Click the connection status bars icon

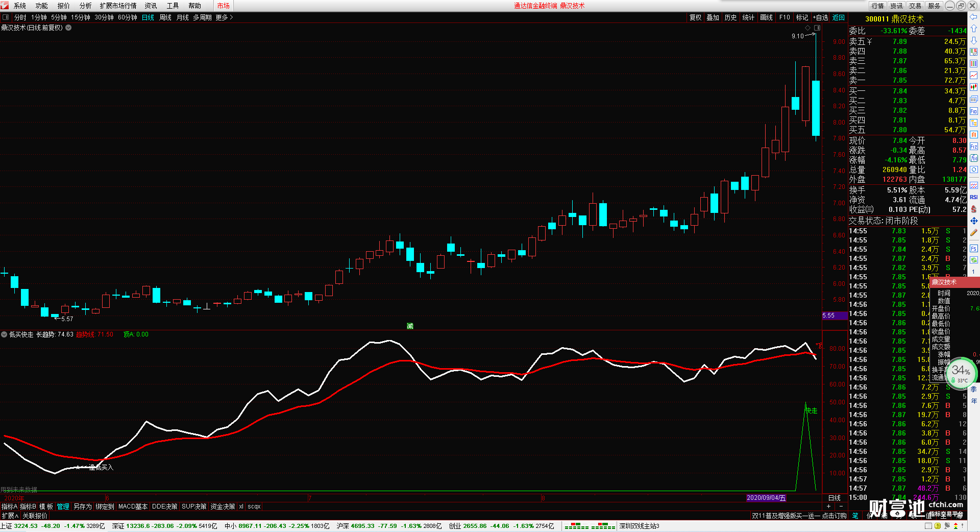pyautogui.click(x=590, y=526)
